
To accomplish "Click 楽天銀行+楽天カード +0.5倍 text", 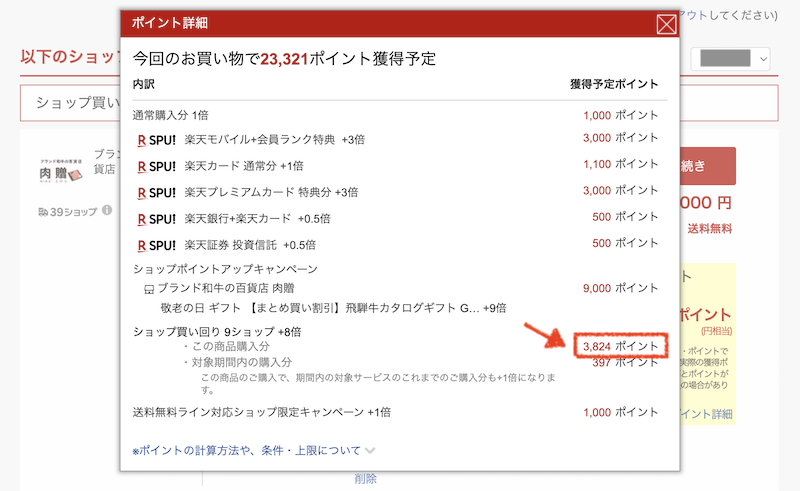I will pos(258,219).
